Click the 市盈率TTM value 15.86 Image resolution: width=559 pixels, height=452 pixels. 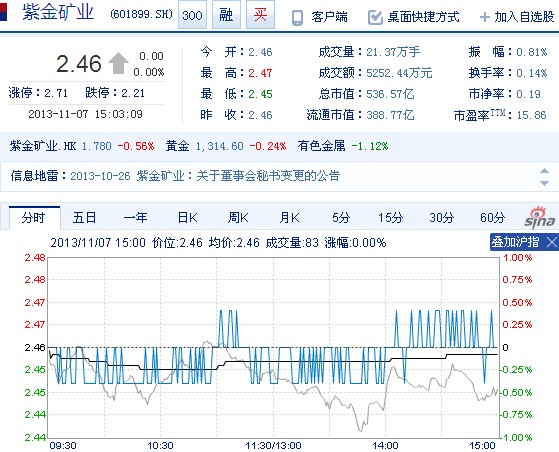[x=531, y=115]
